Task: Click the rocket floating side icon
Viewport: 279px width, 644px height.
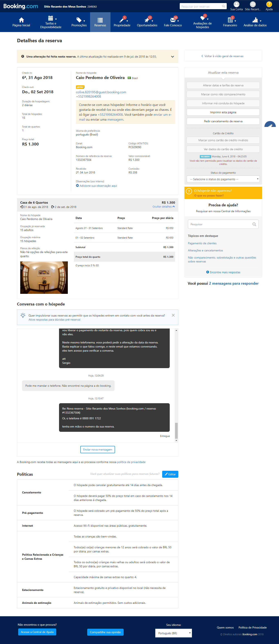Action: click(270, 125)
